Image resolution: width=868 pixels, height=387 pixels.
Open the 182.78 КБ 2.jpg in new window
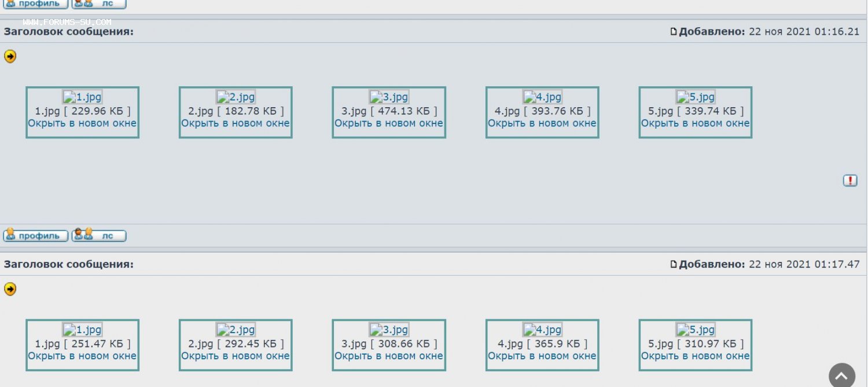click(236, 123)
